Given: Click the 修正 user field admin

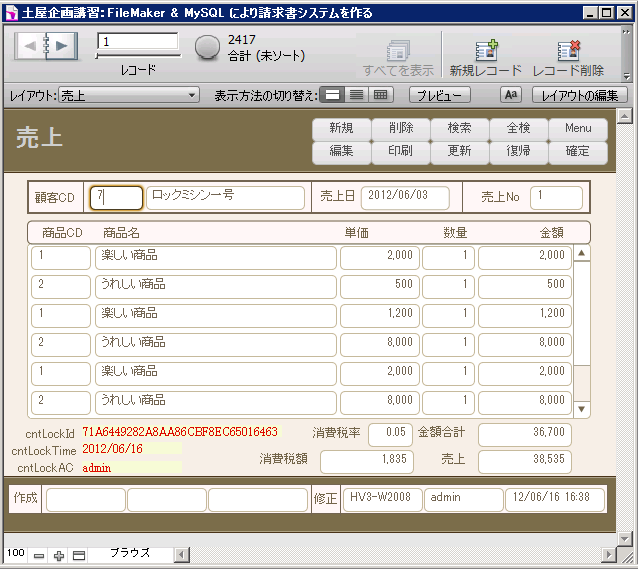Looking at the screenshot, I should [463, 499].
